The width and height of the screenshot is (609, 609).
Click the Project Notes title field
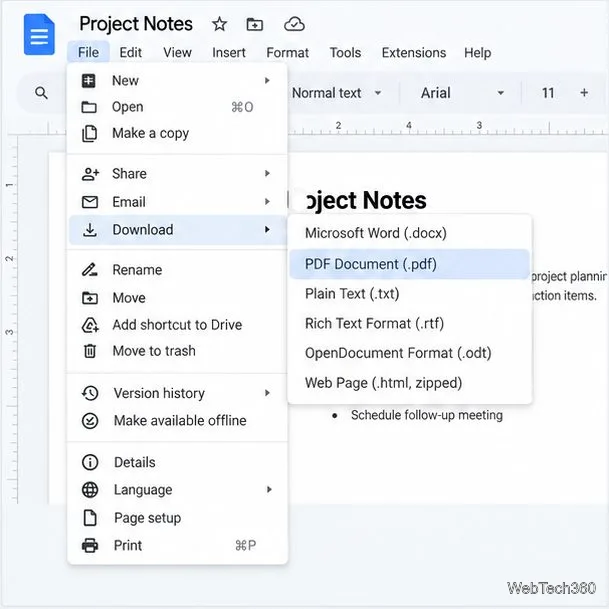(x=136, y=24)
